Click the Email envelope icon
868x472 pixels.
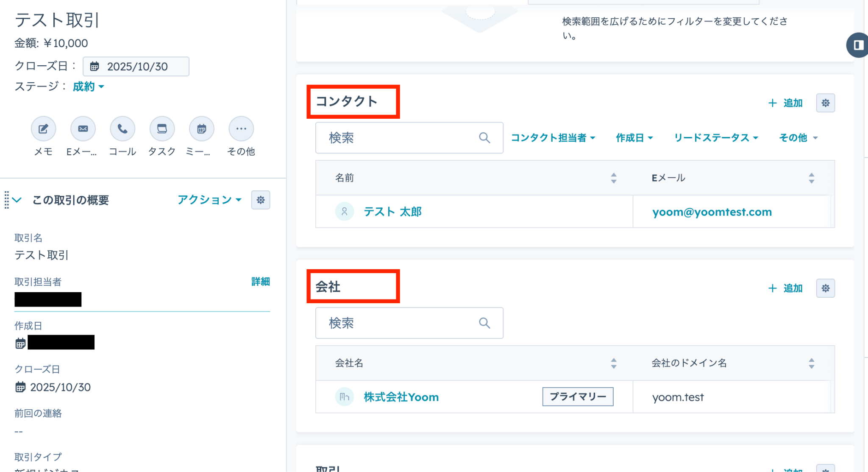pyautogui.click(x=83, y=128)
